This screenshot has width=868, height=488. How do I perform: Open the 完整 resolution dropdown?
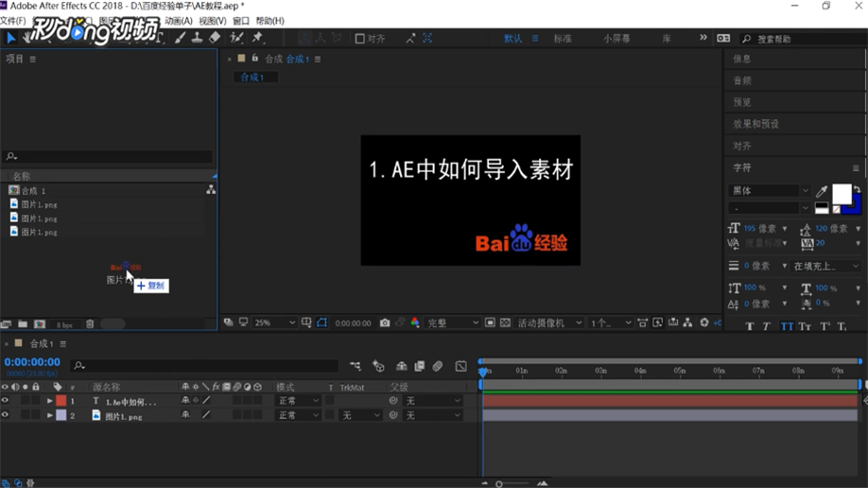(452, 322)
